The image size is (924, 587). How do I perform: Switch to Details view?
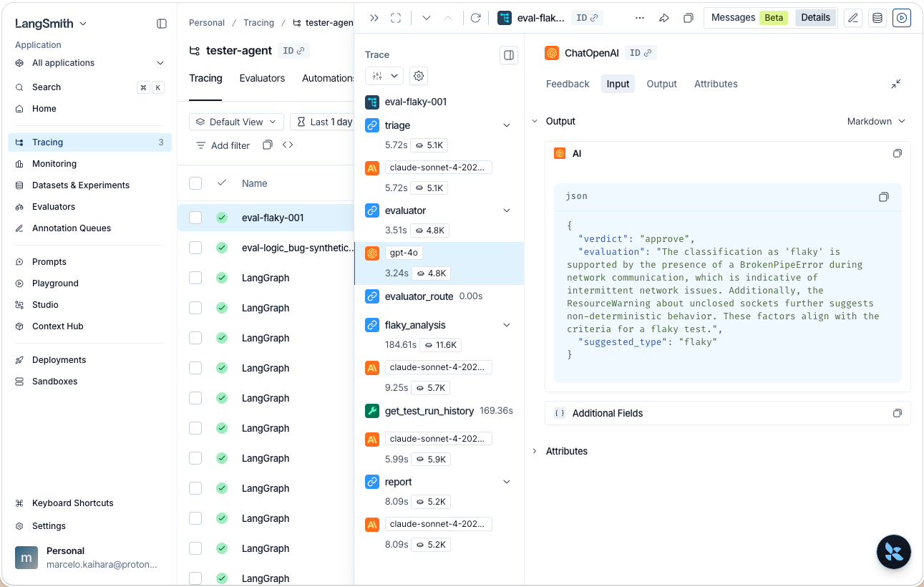[815, 18]
